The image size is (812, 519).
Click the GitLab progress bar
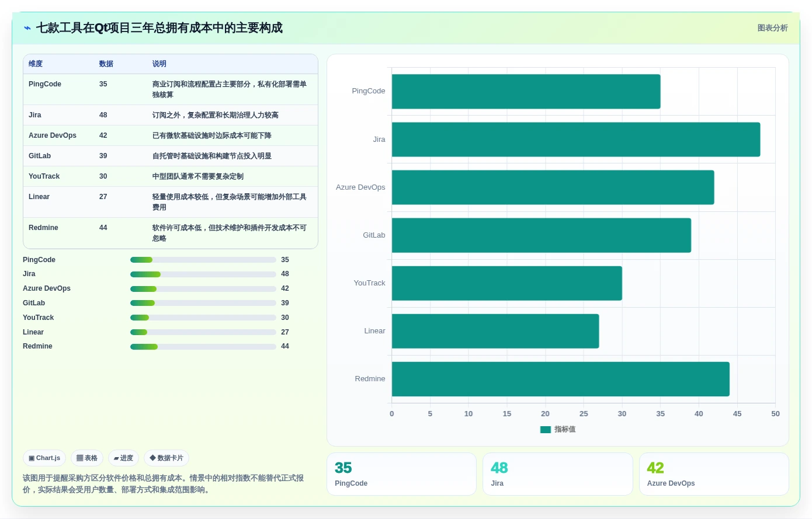(x=203, y=303)
